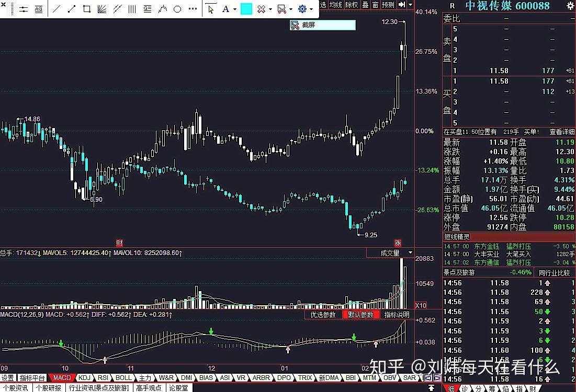This screenshot has width=576, height=392.
Task: Open the 个股资讯 stock news tab
Action: (x=16, y=388)
